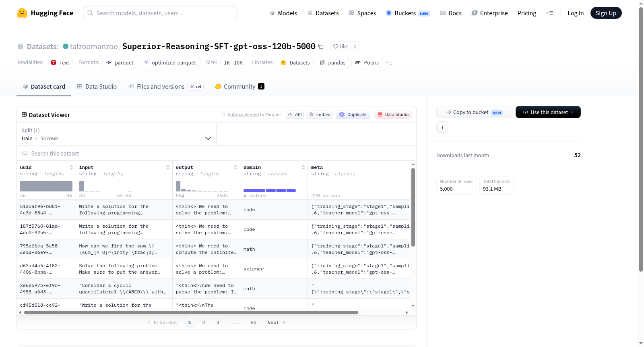This screenshot has height=347, width=644.
Task: Go to page 2 of the table
Action: pyautogui.click(x=204, y=322)
